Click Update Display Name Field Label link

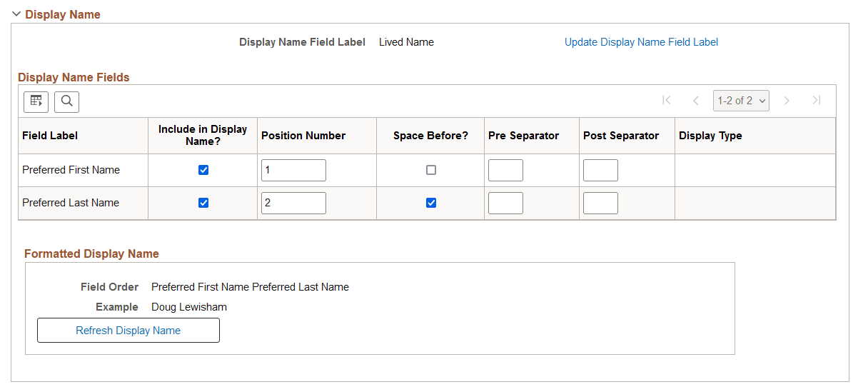pyautogui.click(x=641, y=42)
